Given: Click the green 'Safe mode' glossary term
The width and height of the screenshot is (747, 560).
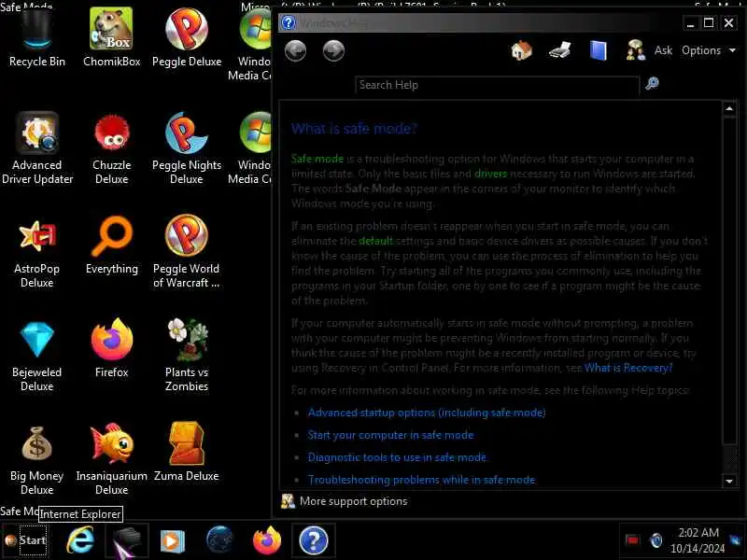Looking at the screenshot, I should click(317, 159).
